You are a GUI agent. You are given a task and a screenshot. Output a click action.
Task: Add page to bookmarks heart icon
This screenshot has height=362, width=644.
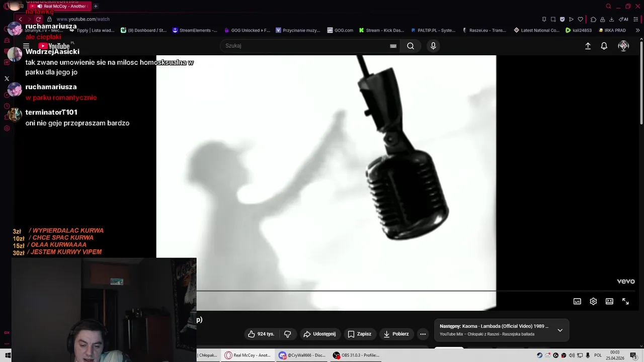tap(580, 19)
